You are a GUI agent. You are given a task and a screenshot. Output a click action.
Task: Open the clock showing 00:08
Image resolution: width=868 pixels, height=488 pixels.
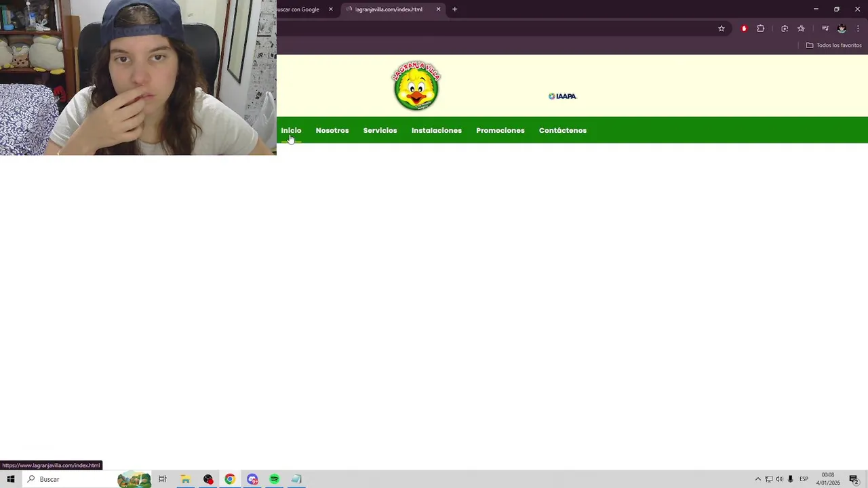pos(828,479)
